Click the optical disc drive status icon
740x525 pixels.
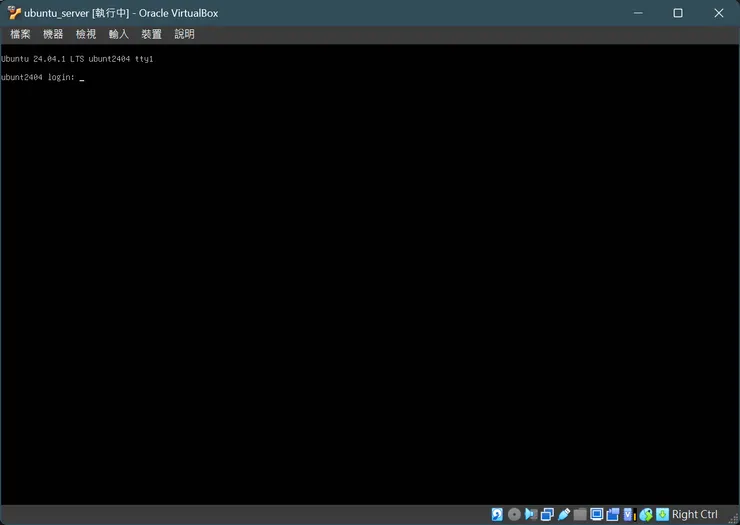(x=514, y=514)
